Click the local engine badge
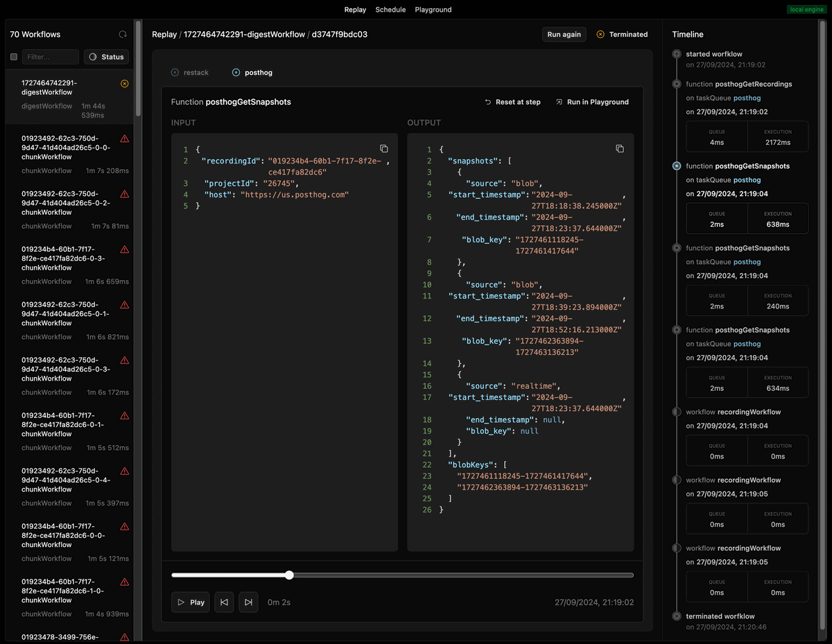 [806, 10]
